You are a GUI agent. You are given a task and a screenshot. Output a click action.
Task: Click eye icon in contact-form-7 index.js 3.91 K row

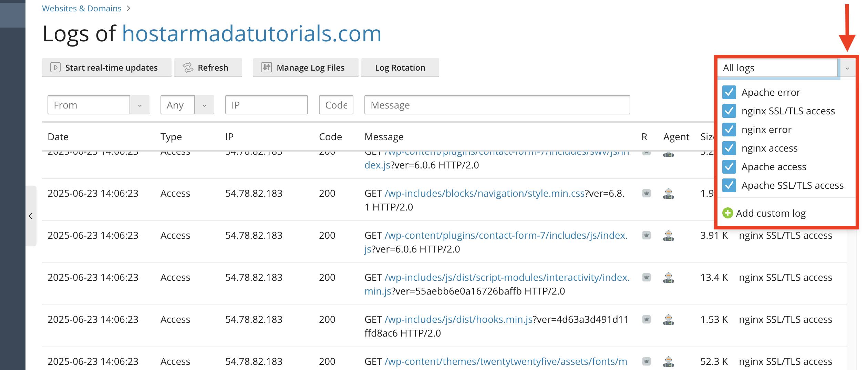click(647, 235)
